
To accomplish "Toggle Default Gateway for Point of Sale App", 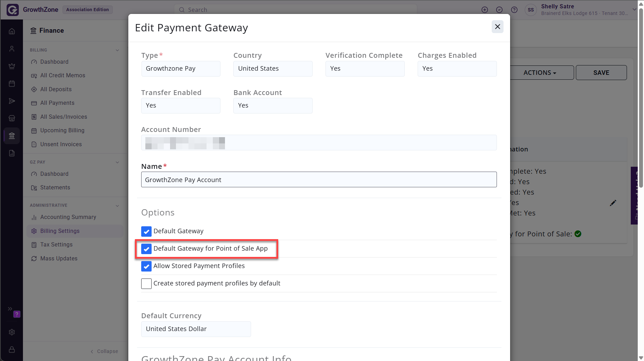I will (x=146, y=249).
